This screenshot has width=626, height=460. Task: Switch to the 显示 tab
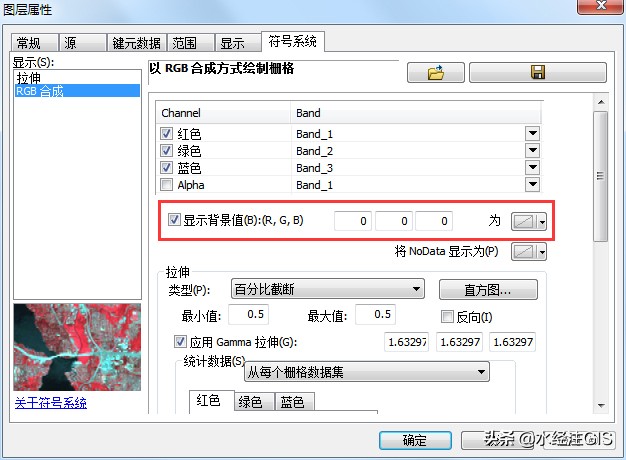pos(238,43)
